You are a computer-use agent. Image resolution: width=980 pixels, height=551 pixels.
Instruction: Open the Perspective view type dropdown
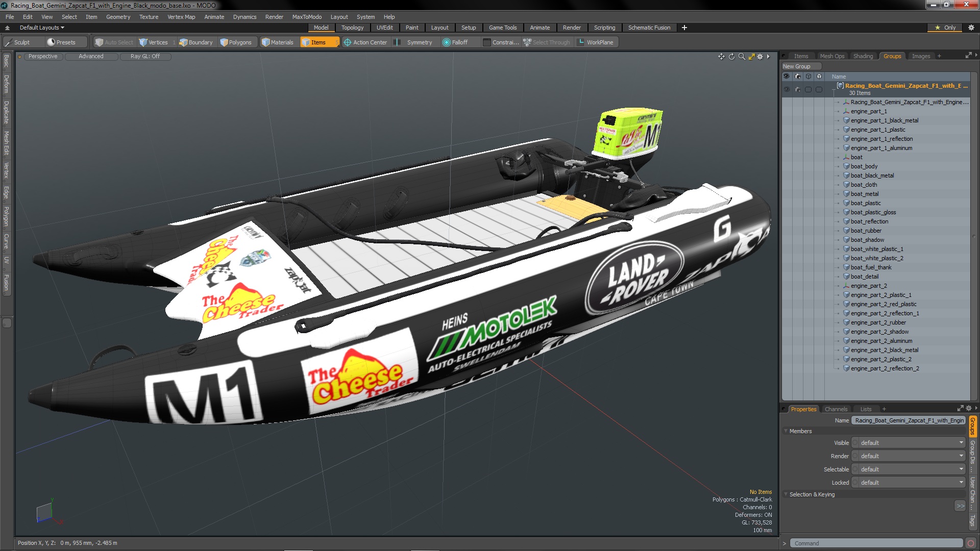tap(43, 57)
